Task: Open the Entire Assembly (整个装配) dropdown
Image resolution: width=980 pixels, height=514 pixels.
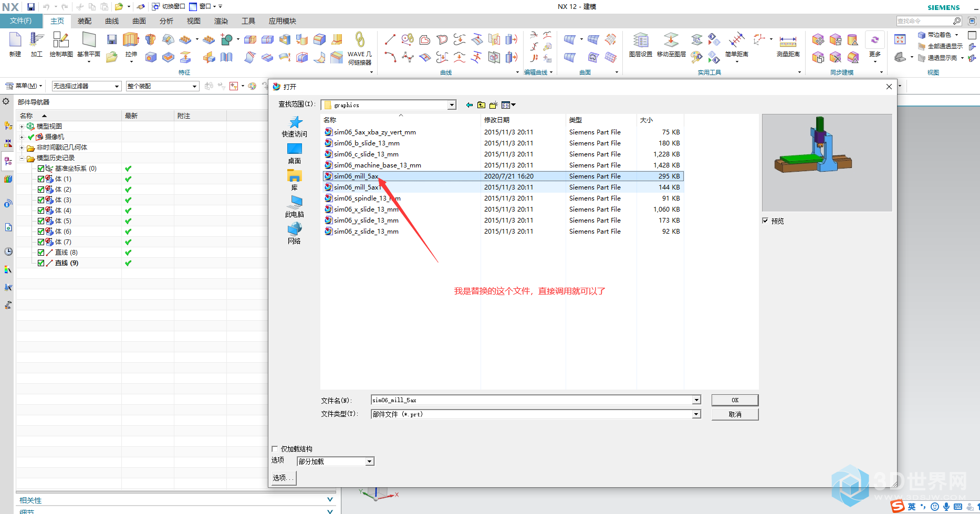Action: pos(163,86)
